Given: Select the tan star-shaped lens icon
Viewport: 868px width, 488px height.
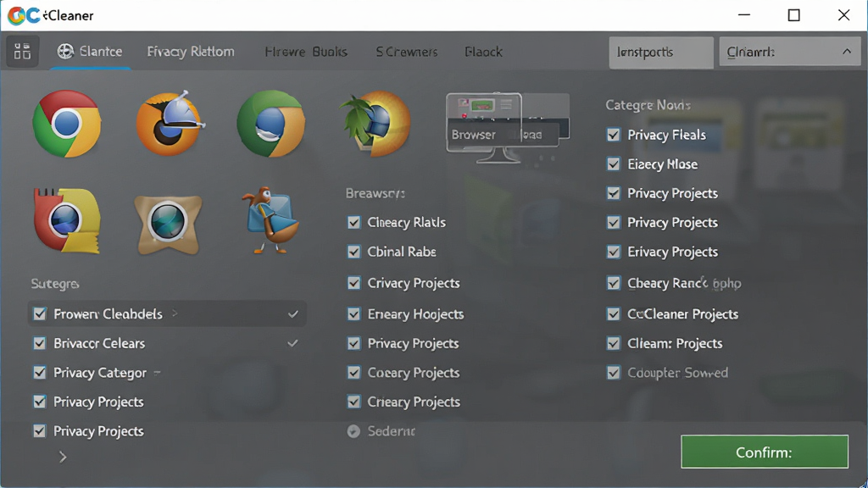Looking at the screenshot, I should [x=169, y=223].
